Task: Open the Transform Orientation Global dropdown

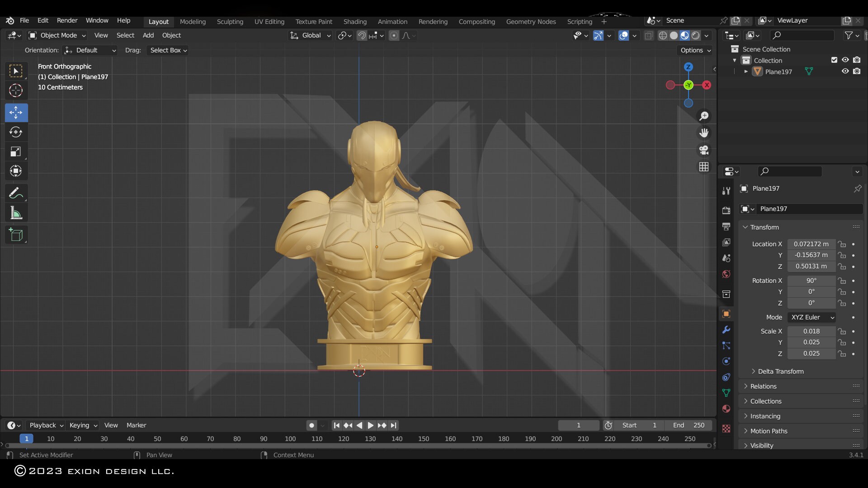Action: click(x=310, y=35)
